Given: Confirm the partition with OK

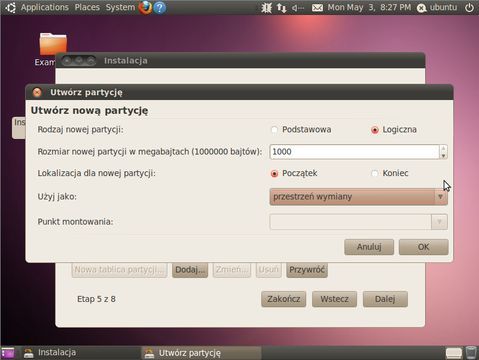Looking at the screenshot, I should click(424, 247).
